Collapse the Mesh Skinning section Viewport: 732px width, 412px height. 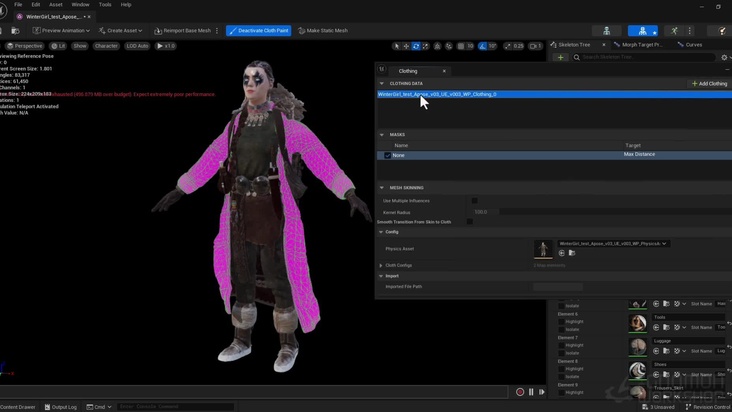click(x=381, y=188)
